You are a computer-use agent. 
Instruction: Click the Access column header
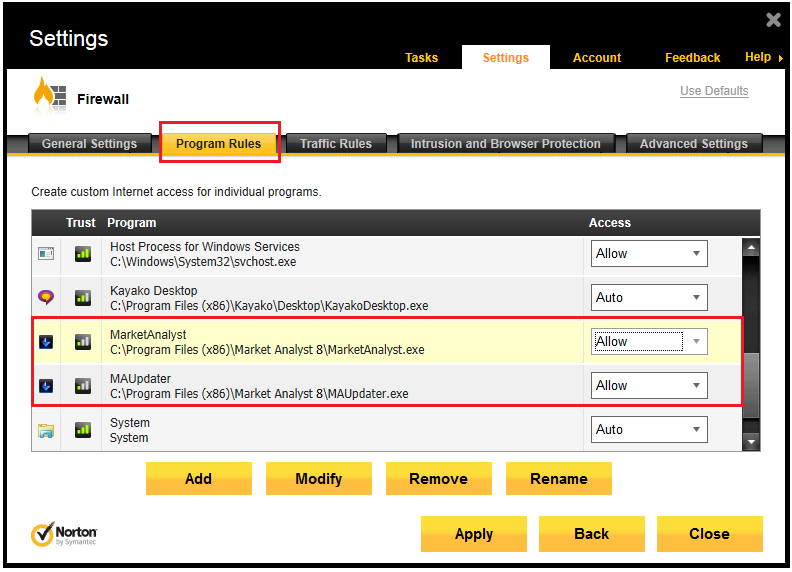click(x=610, y=223)
